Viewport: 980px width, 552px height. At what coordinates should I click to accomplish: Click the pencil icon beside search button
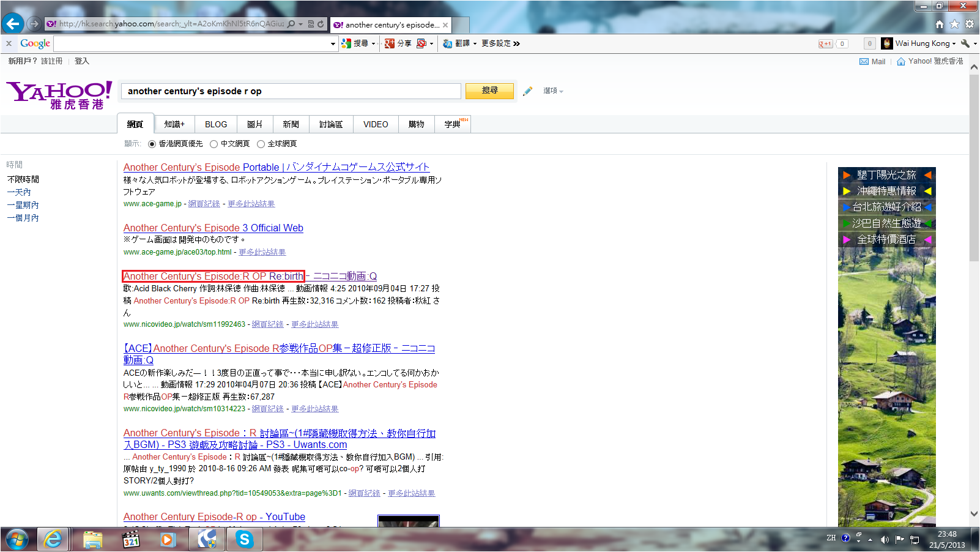527,91
